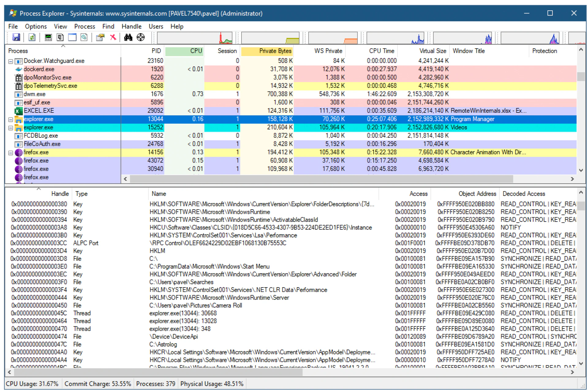Toggle the Show Lower Pane toolbar icon
This screenshot has width=588, height=391.
(72, 38)
